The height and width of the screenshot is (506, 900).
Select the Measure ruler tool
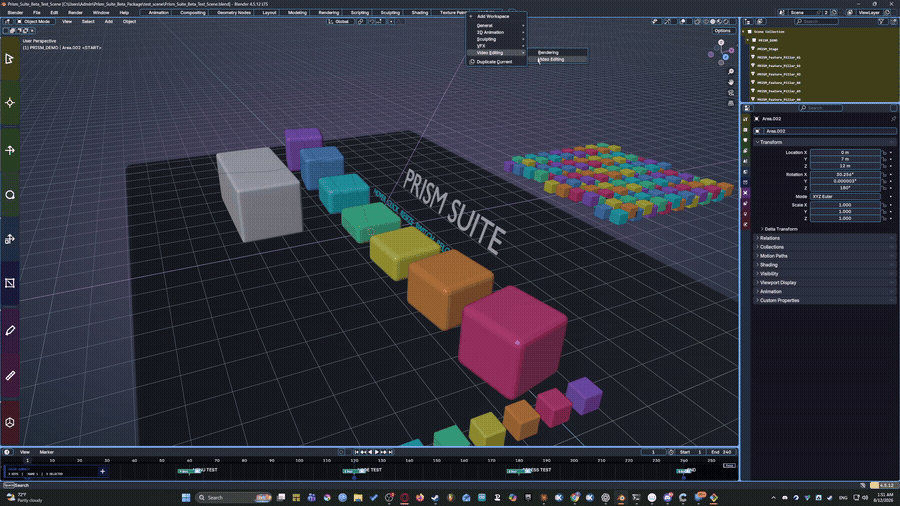10,376
